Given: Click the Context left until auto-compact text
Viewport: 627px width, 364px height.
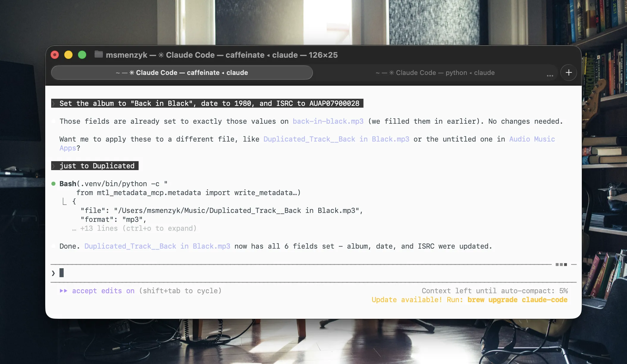Looking at the screenshot, I should point(495,291).
